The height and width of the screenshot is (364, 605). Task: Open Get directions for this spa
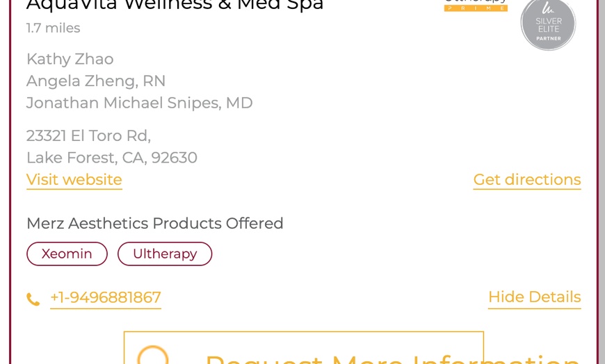point(526,180)
